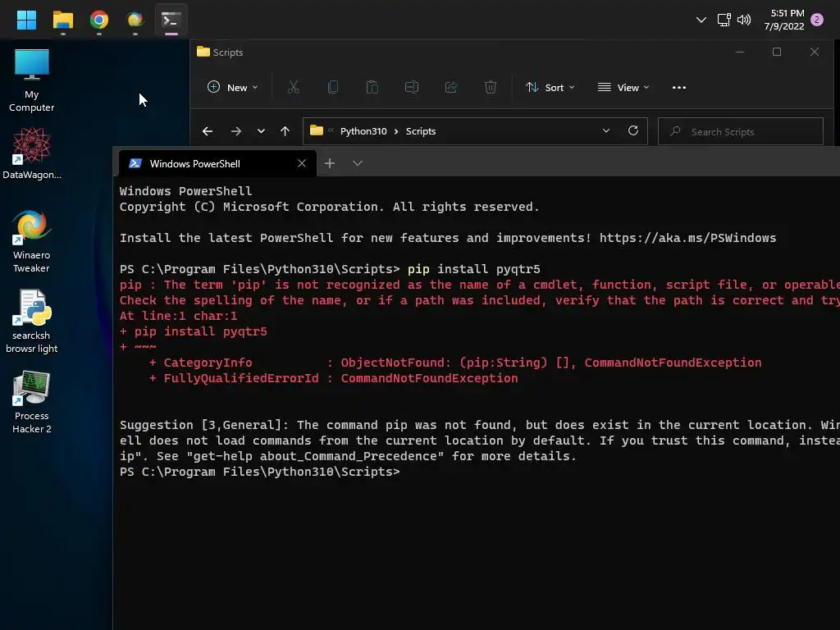Open the Windows Start menu
The width and height of the screenshot is (840, 630).
pos(26,21)
